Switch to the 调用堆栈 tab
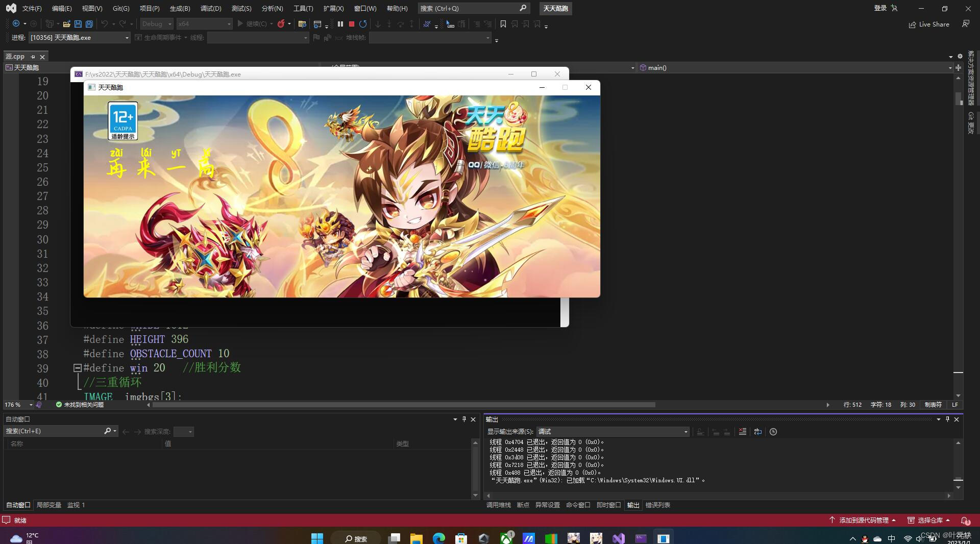Viewport: 980px width, 544px height. click(x=498, y=505)
